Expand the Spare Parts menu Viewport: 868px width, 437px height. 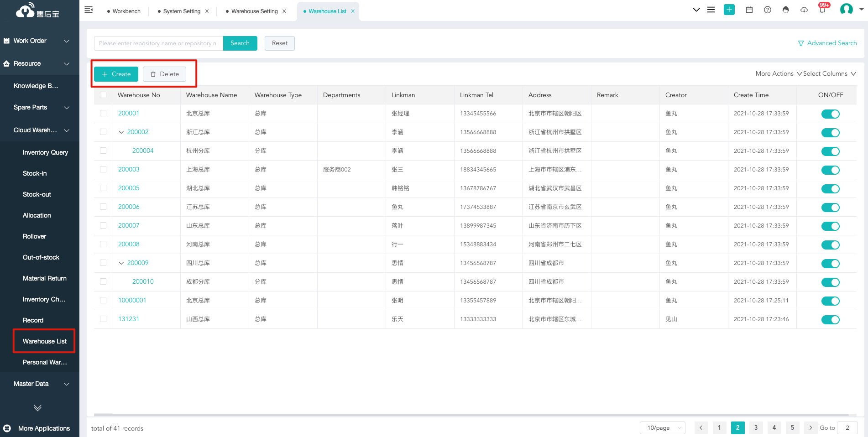[40, 107]
